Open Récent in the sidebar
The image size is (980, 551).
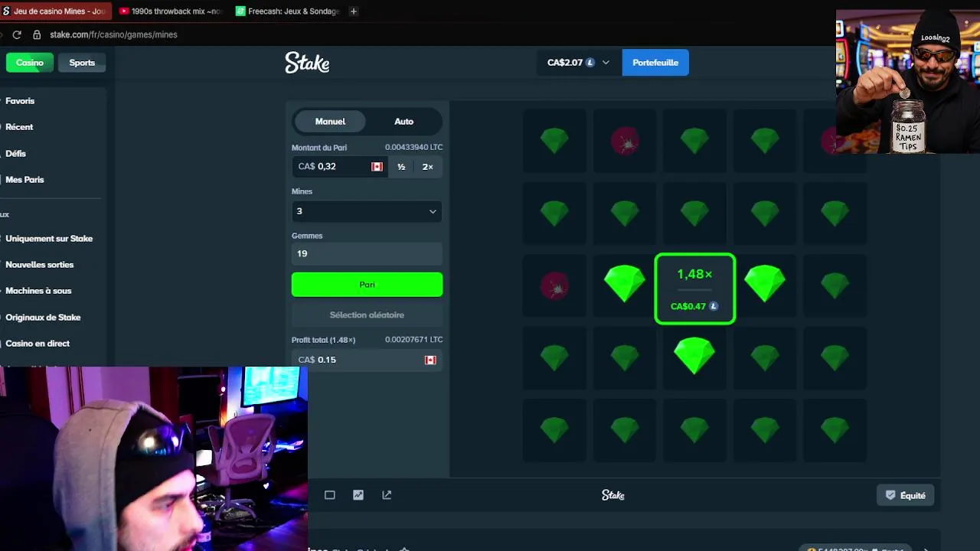(x=19, y=127)
